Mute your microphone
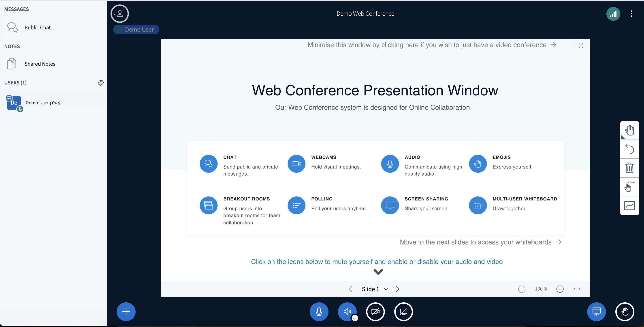This screenshot has width=644, height=327. click(319, 312)
